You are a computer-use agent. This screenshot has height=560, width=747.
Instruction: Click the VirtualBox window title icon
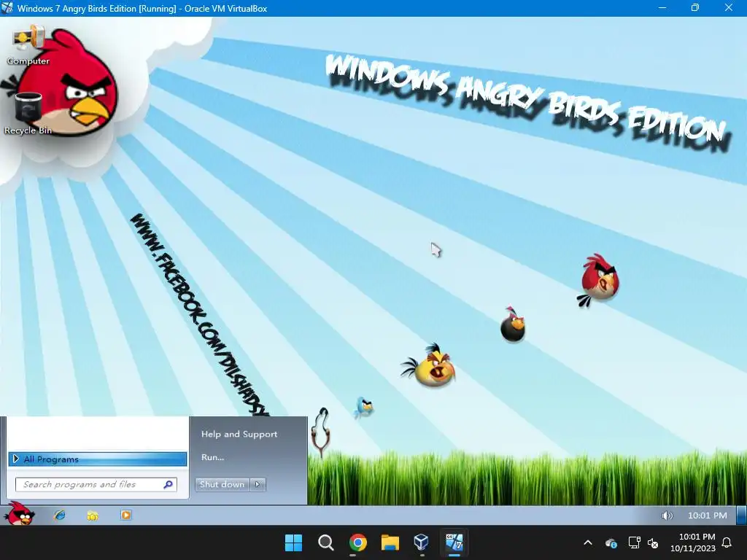(7, 8)
